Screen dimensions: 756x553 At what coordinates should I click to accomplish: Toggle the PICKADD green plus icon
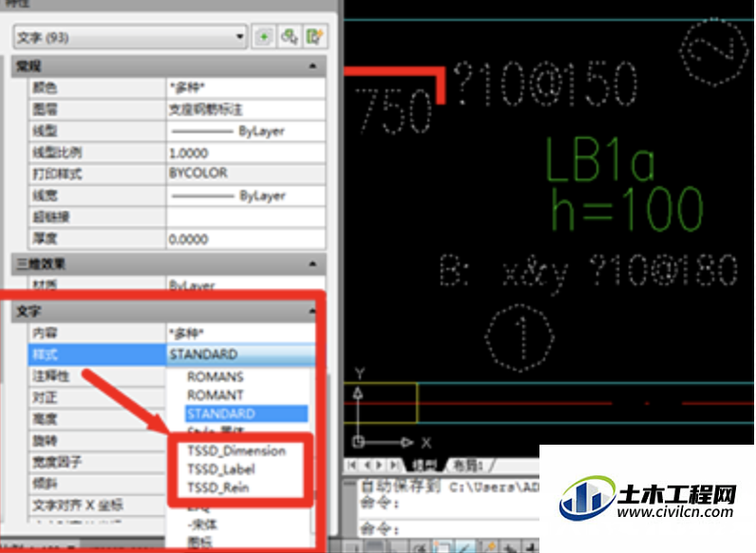pos(264,37)
